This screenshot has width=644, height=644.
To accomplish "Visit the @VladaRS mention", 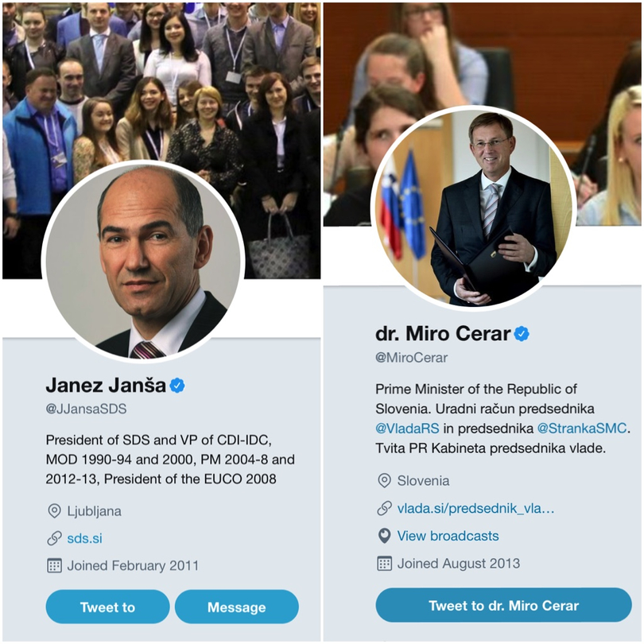I will 407,429.
